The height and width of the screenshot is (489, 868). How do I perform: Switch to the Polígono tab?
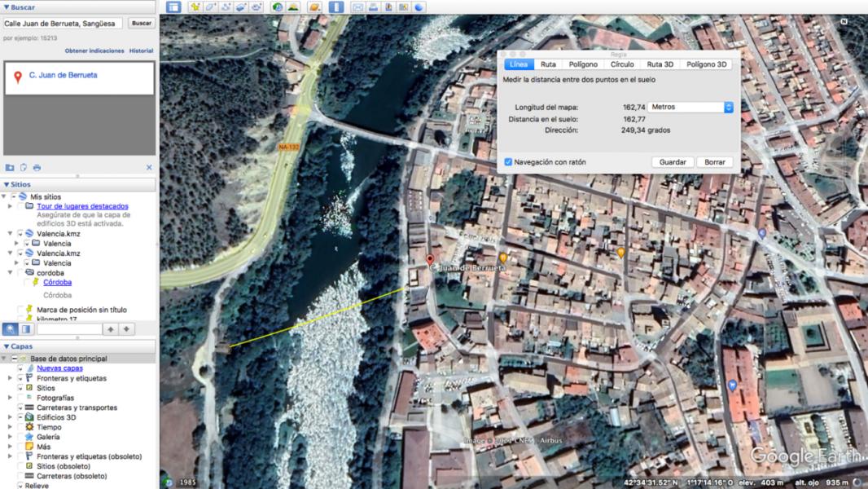[583, 64]
